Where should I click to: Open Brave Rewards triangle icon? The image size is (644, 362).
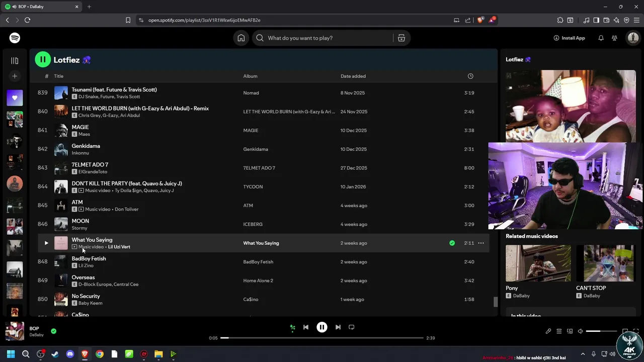492,20
